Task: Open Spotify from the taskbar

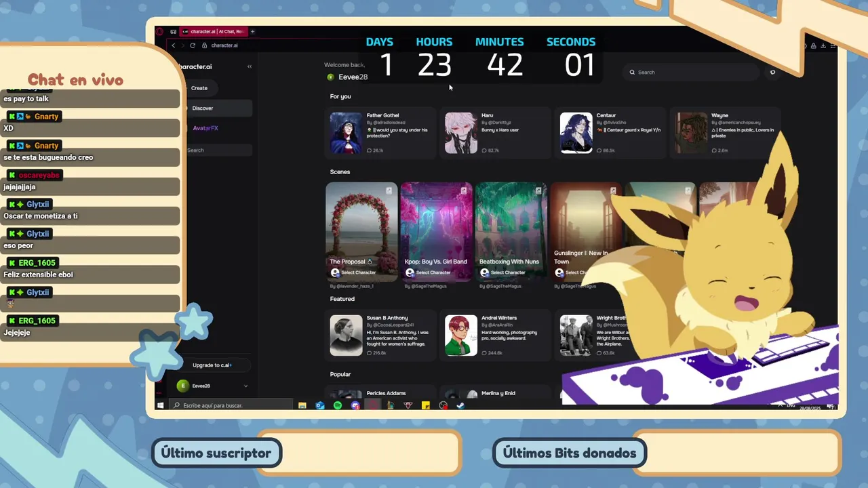Action: pyautogui.click(x=338, y=405)
